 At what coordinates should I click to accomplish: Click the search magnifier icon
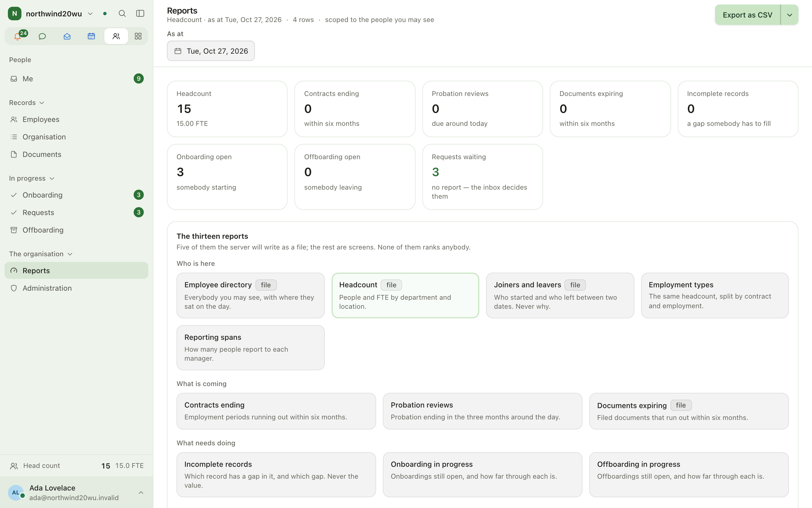(122, 14)
